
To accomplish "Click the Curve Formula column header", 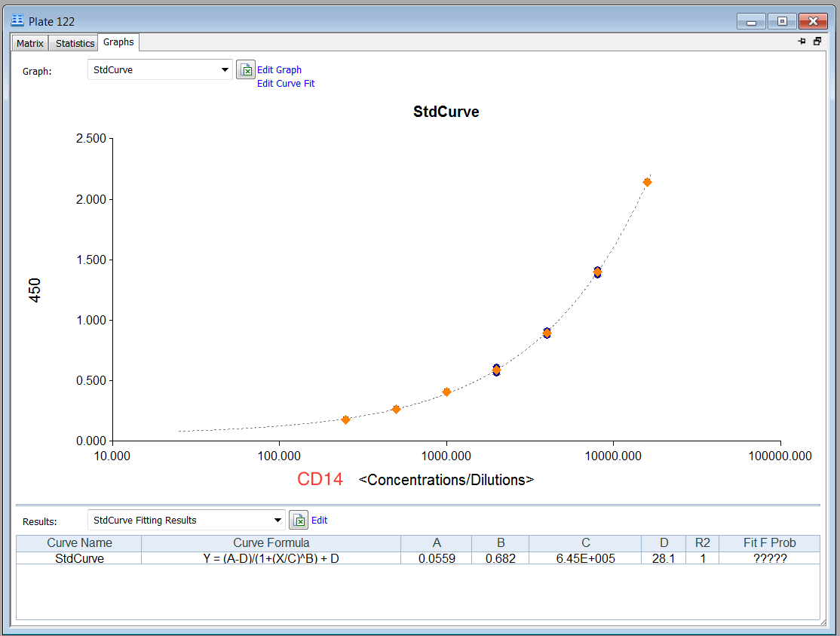I will tap(271, 542).
